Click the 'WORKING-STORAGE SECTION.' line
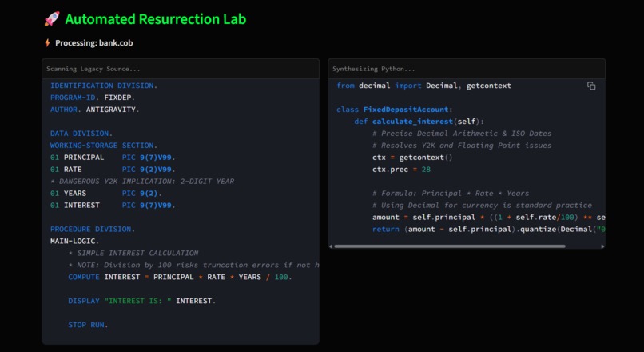644x352 pixels. 104,145
